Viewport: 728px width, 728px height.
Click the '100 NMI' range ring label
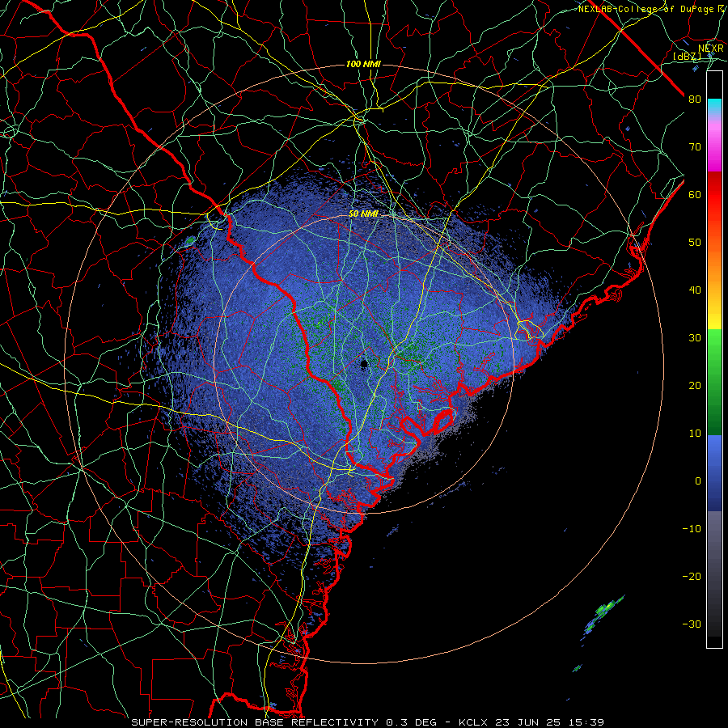pyautogui.click(x=363, y=64)
